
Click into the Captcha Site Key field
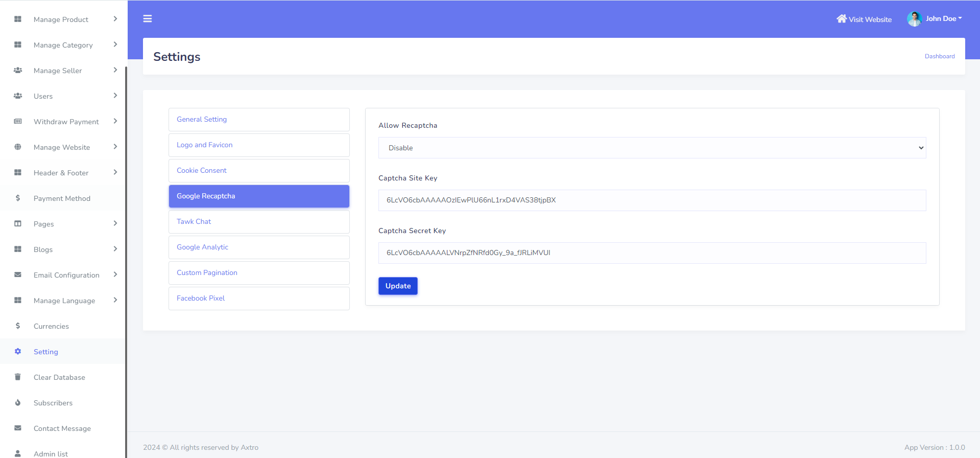[x=652, y=200]
